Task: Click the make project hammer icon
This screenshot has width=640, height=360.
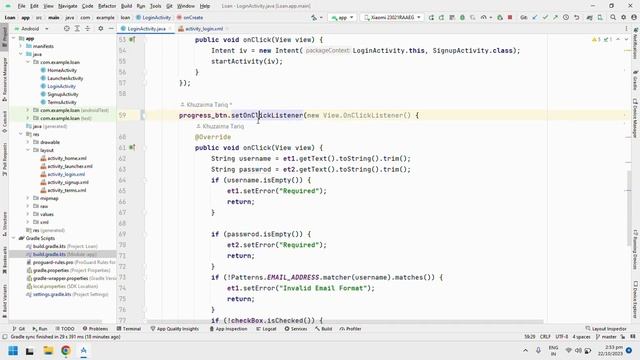Action: [x=314, y=18]
